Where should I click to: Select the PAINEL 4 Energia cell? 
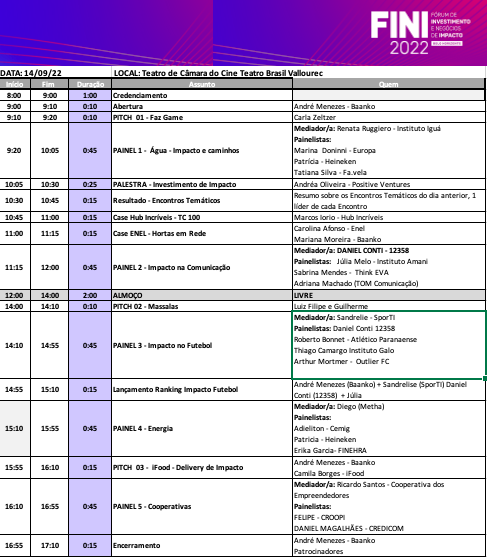(202, 428)
